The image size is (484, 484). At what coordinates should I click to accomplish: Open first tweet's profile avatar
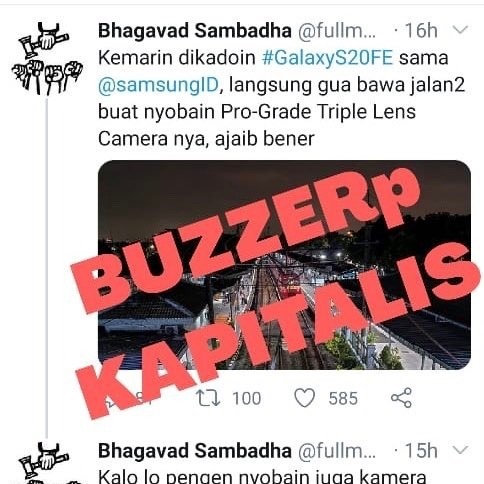[x=47, y=59]
